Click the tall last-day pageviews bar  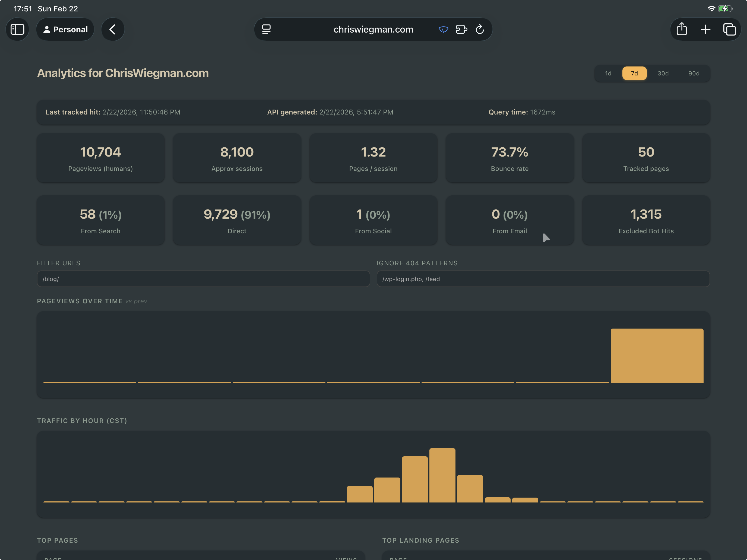(657, 355)
